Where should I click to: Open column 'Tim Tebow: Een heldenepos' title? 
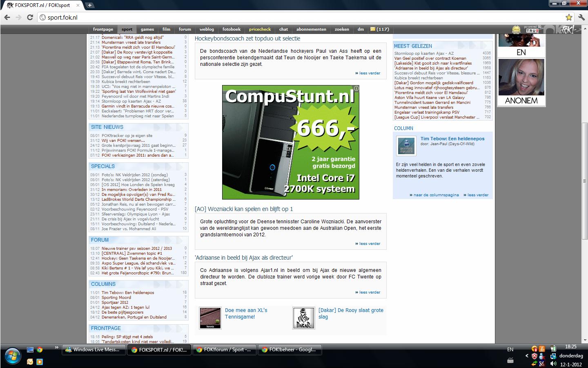click(x=452, y=139)
